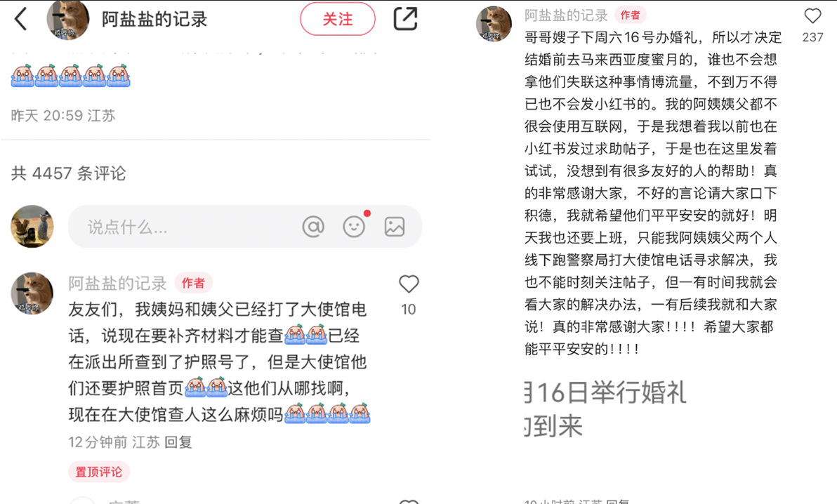Image resolution: width=837 pixels, height=504 pixels.
Task: Tap the 作者 badge on right comment
Action: pyautogui.click(x=631, y=15)
